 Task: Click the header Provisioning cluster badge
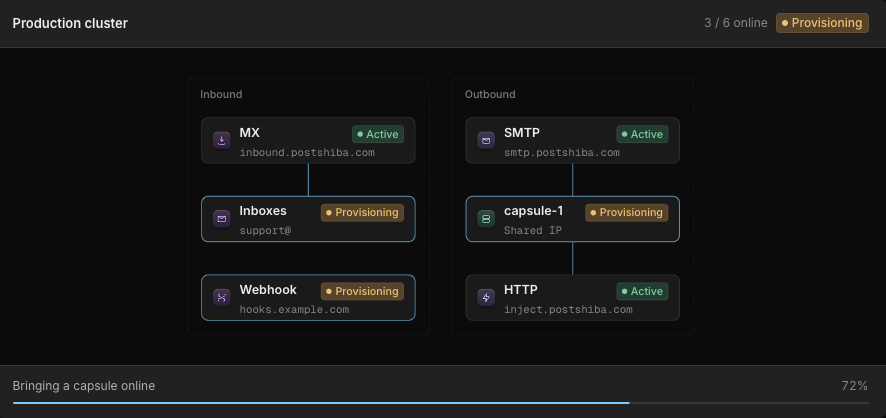[822, 23]
